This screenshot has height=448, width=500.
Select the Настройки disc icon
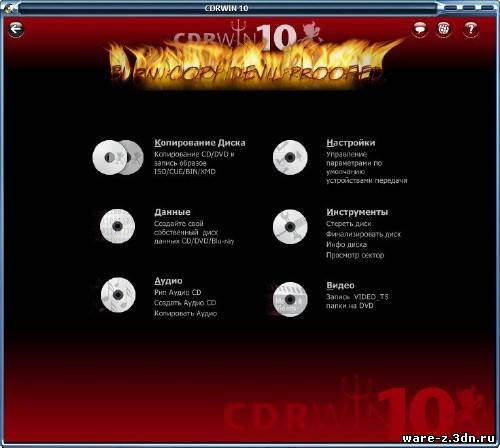[x=290, y=157]
